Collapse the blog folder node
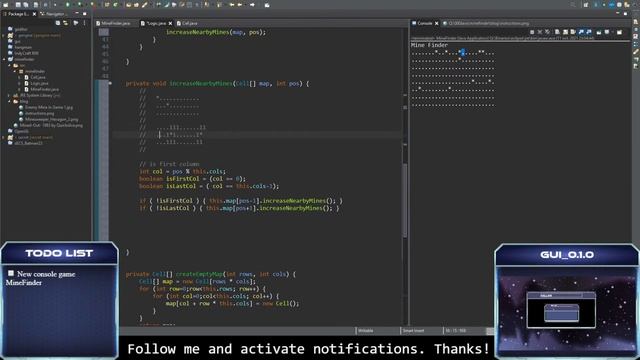 point(9,101)
